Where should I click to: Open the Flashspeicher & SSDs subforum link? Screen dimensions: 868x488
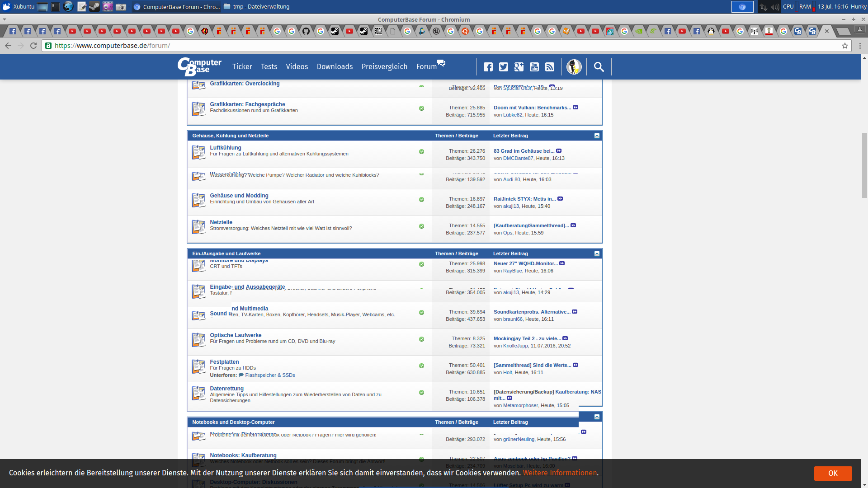coord(270,375)
